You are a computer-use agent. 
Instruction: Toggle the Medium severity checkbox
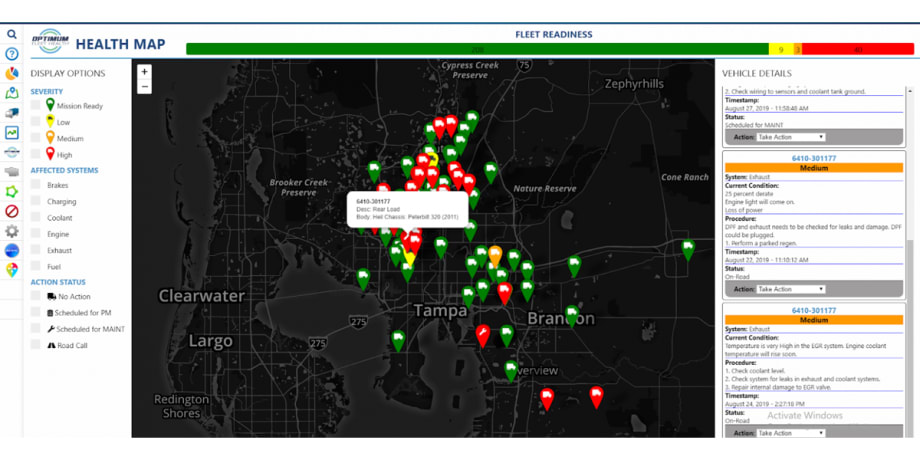coord(36,137)
